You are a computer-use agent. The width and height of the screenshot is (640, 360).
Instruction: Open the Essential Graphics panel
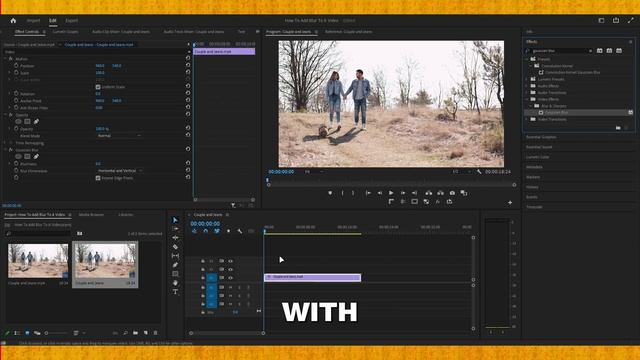point(541,137)
